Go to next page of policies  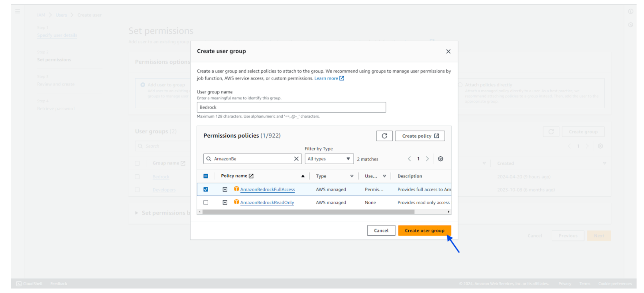coord(427,159)
